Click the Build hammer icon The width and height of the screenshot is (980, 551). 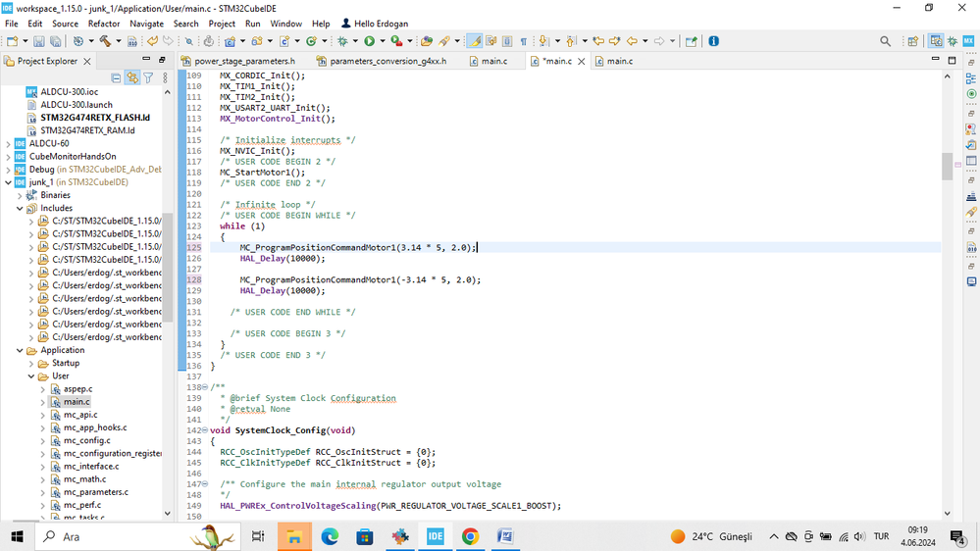(x=104, y=41)
